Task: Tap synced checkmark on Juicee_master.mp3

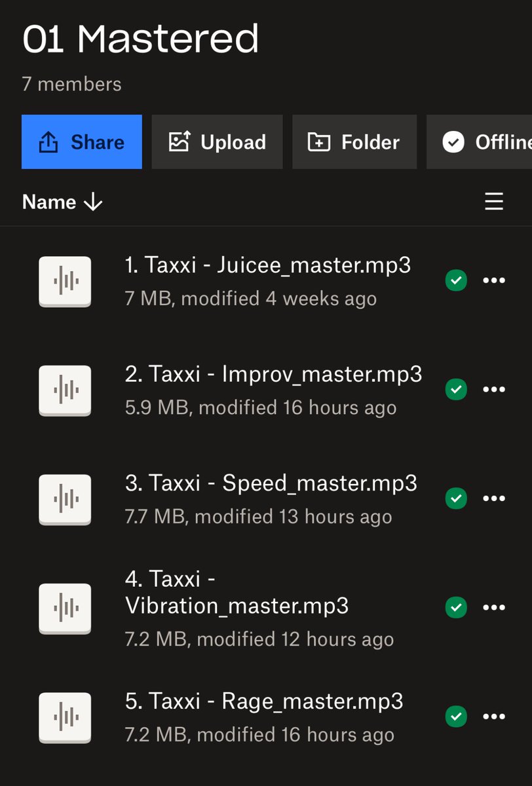Action: click(x=456, y=281)
